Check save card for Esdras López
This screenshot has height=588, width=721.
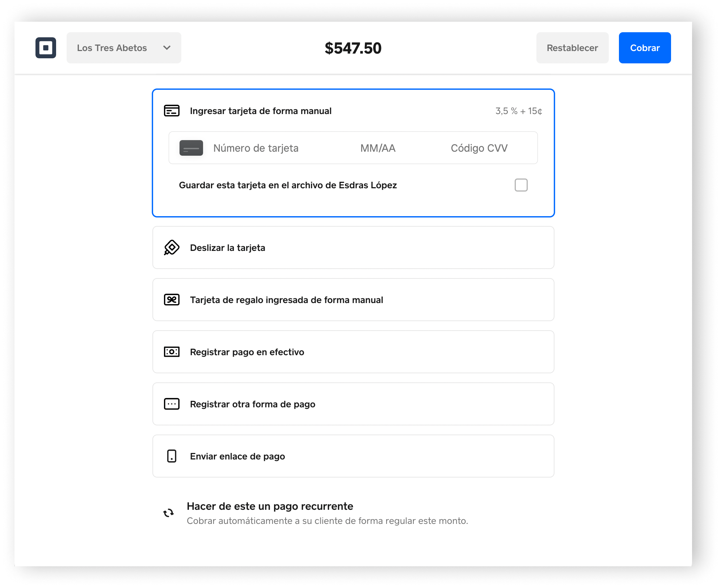[521, 185]
